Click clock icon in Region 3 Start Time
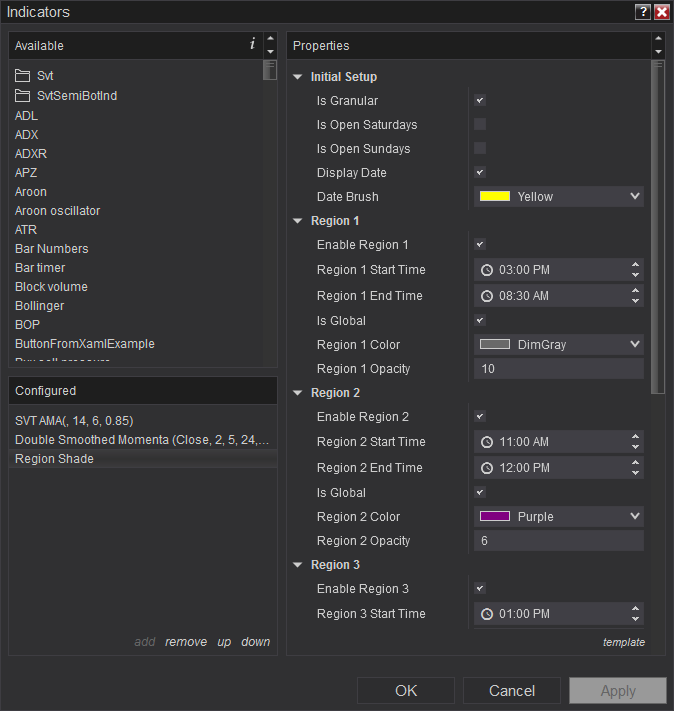The height and width of the screenshot is (711, 674). [487, 614]
